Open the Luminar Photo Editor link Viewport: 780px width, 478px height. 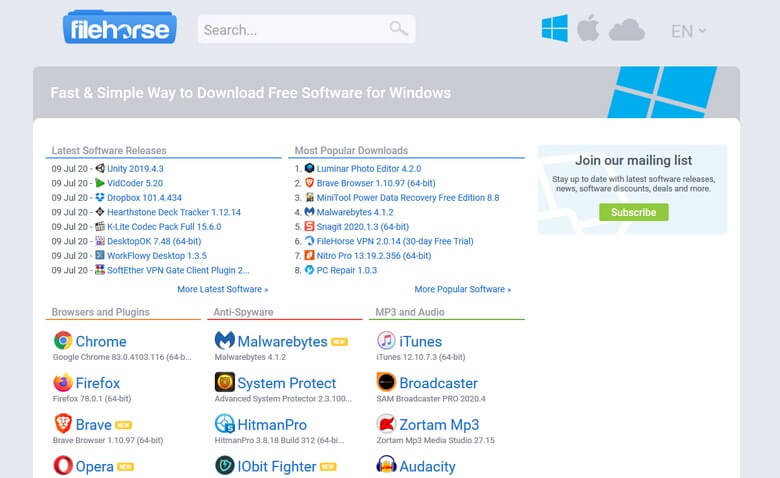pos(369,169)
